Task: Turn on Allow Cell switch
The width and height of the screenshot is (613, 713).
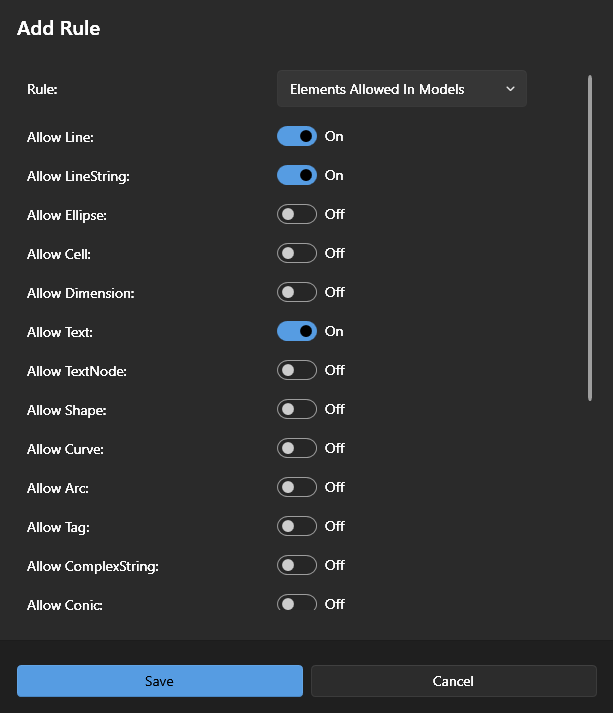Action: point(297,253)
